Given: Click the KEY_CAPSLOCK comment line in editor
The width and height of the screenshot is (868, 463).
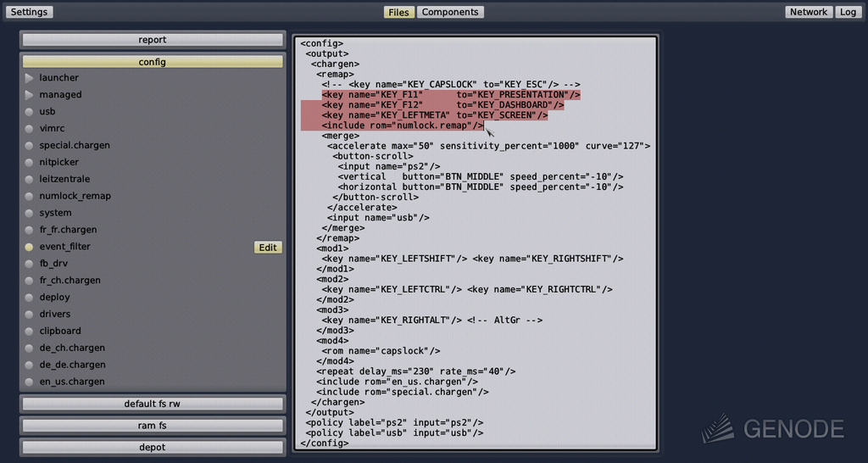Looking at the screenshot, I should coord(451,84).
